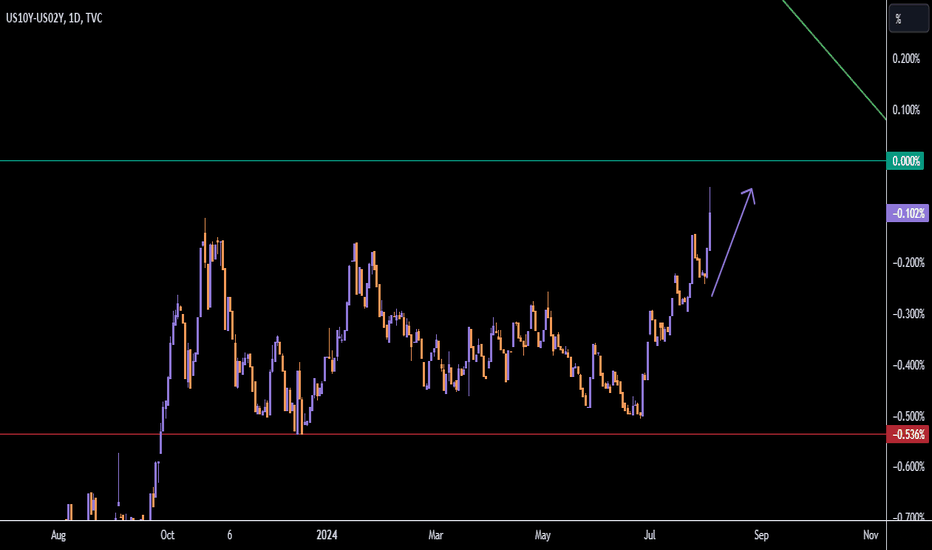Click the green 0.000% price label

pyautogui.click(x=905, y=161)
